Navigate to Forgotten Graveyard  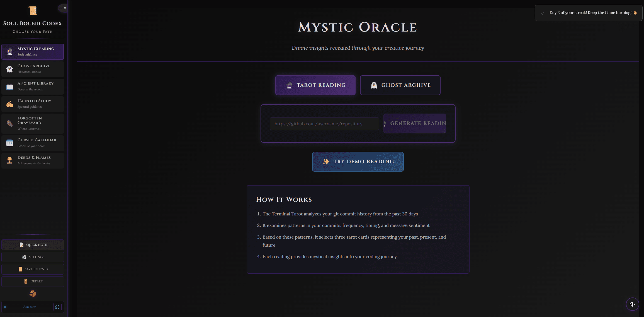pos(33,123)
